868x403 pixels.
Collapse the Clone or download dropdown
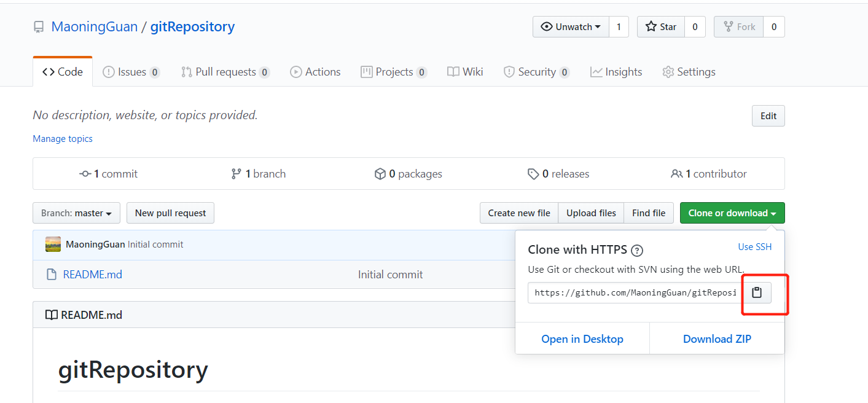[732, 213]
